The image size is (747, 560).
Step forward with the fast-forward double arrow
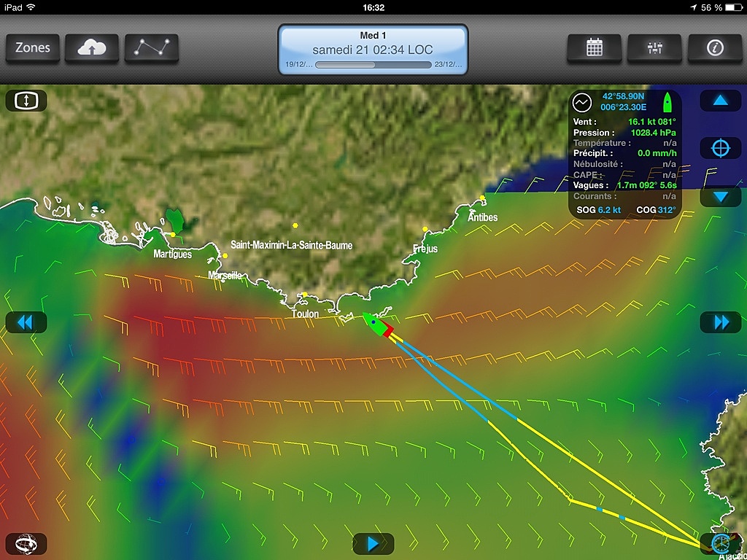[x=721, y=322]
